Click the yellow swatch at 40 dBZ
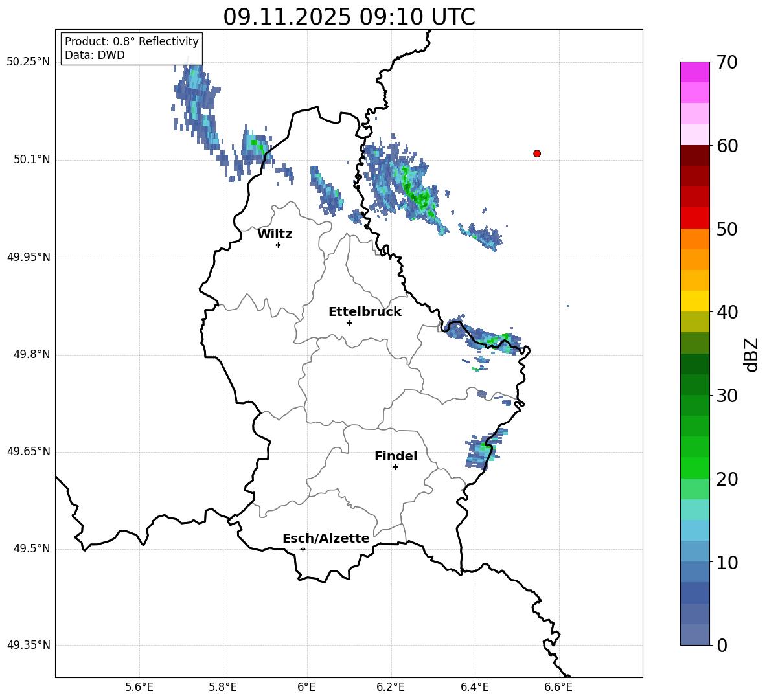767x700 pixels. [x=694, y=301]
